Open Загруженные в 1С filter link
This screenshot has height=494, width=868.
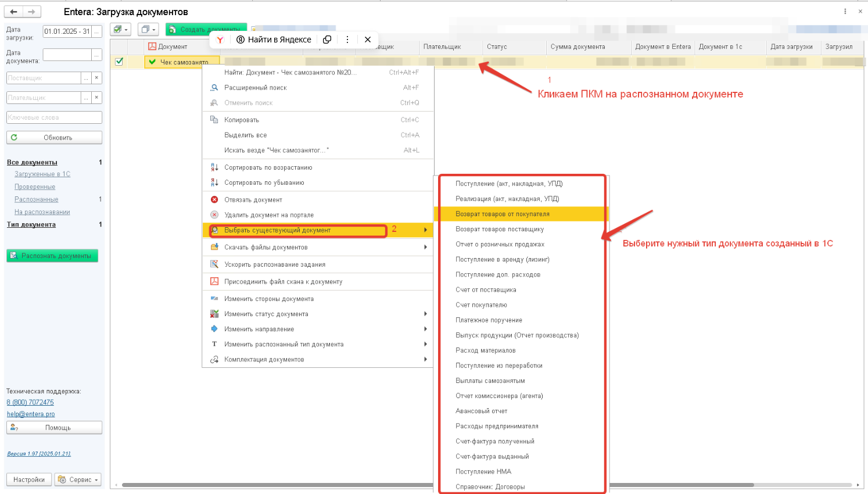[42, 174]
